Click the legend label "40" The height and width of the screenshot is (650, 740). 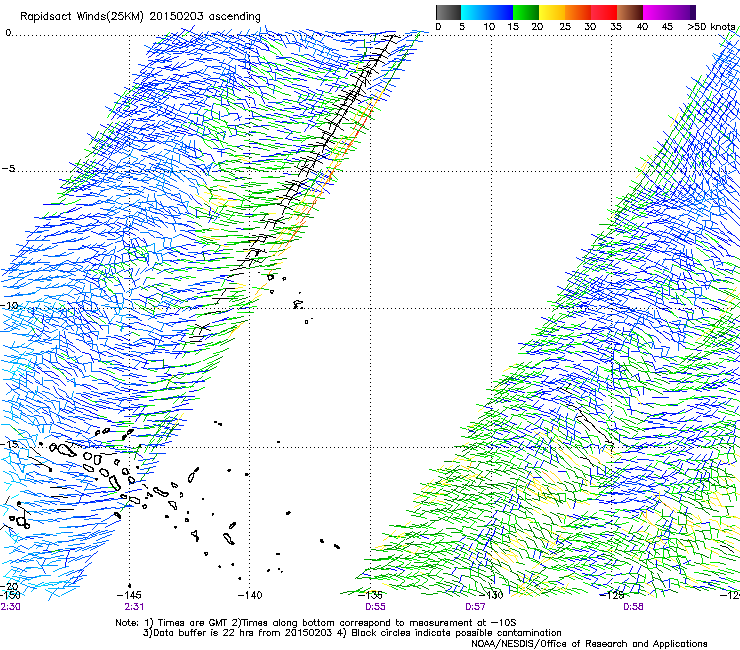point(642,27)
